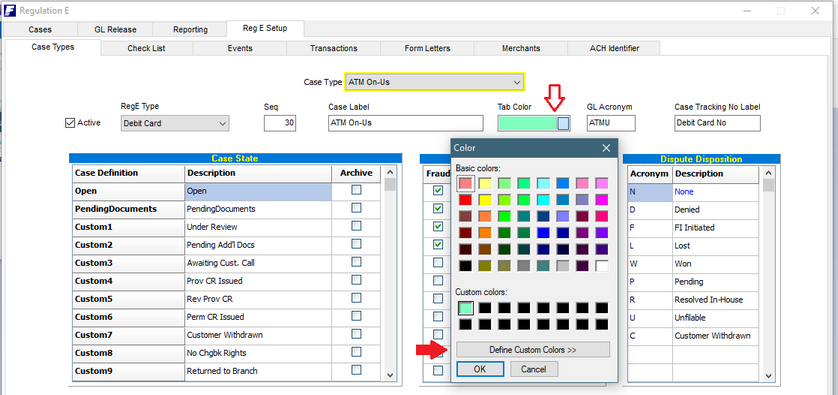
Task: Select the 'Unfilable' disposition row
Action: [x=693, y=318]
